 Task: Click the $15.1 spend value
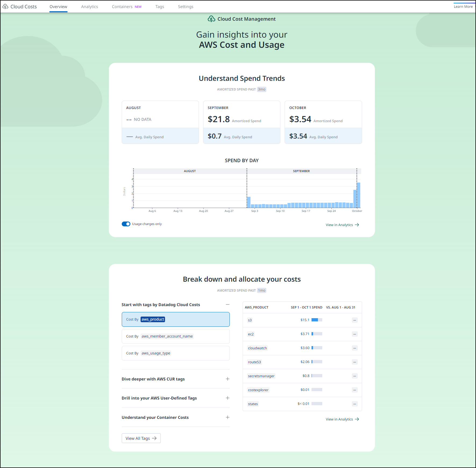coord(305,320)
